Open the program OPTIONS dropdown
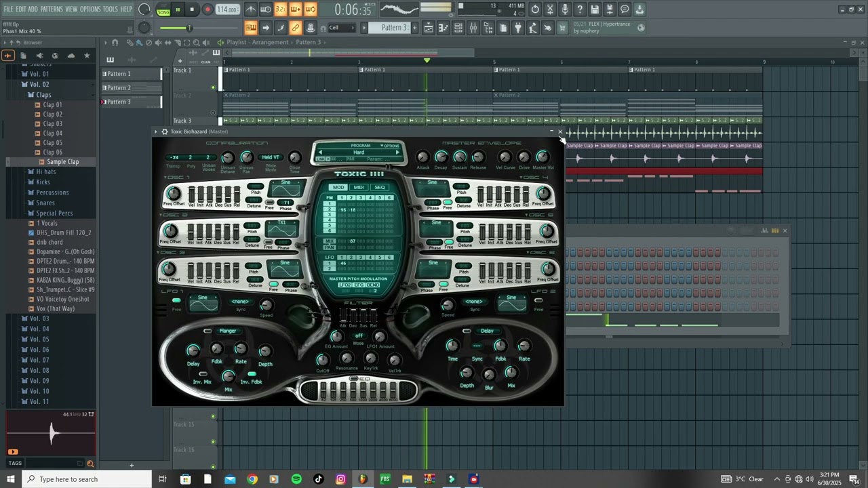This screenshot has height=488, width=868. (390, 146)
